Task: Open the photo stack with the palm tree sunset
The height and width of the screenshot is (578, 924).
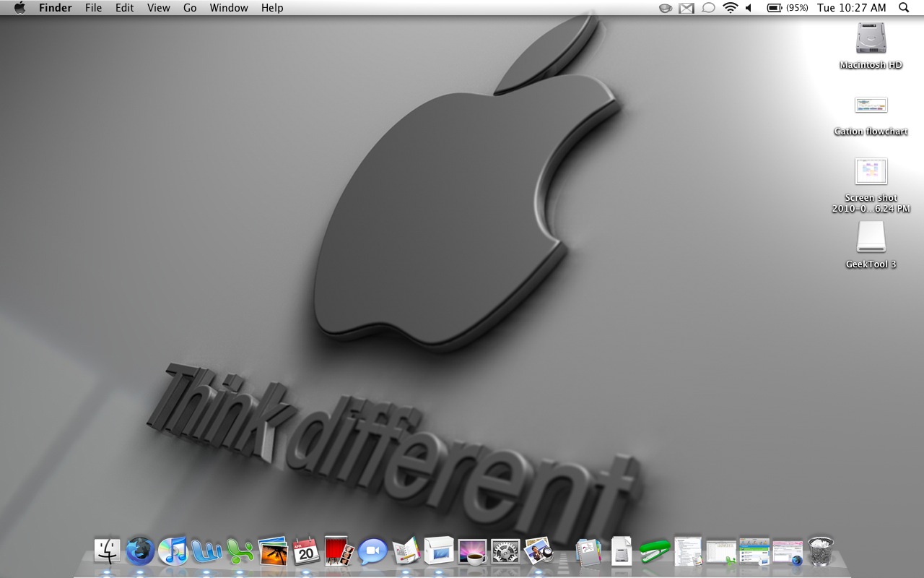Action: click(x=273, y=551)
